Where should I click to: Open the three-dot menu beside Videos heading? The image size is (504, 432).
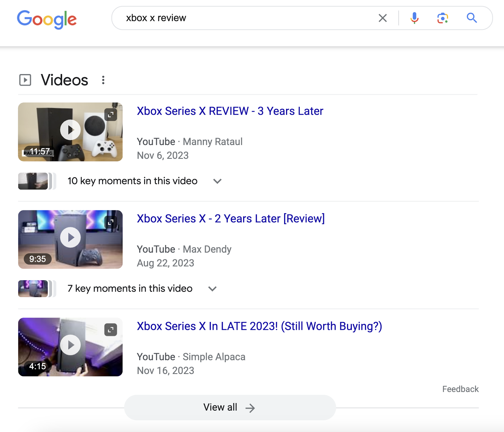(103, 80)
